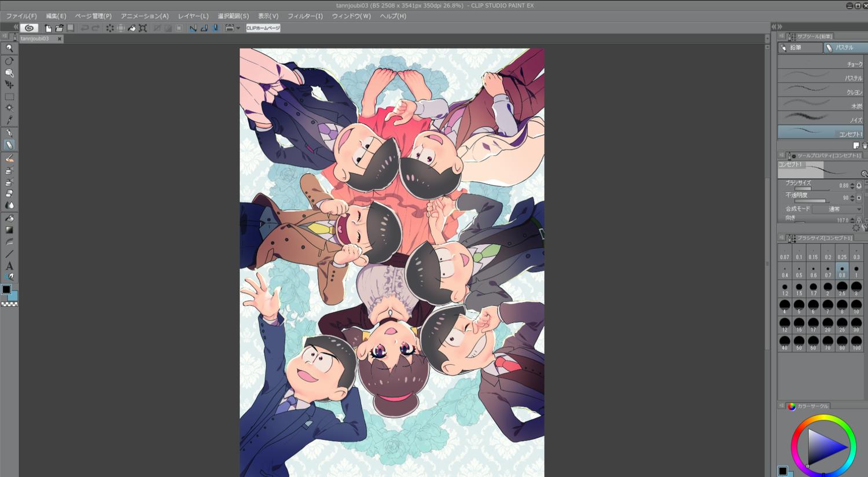The height and width of the screenshot is (477, 868).
Task: Select the Text tool
Action: point(9,266)
